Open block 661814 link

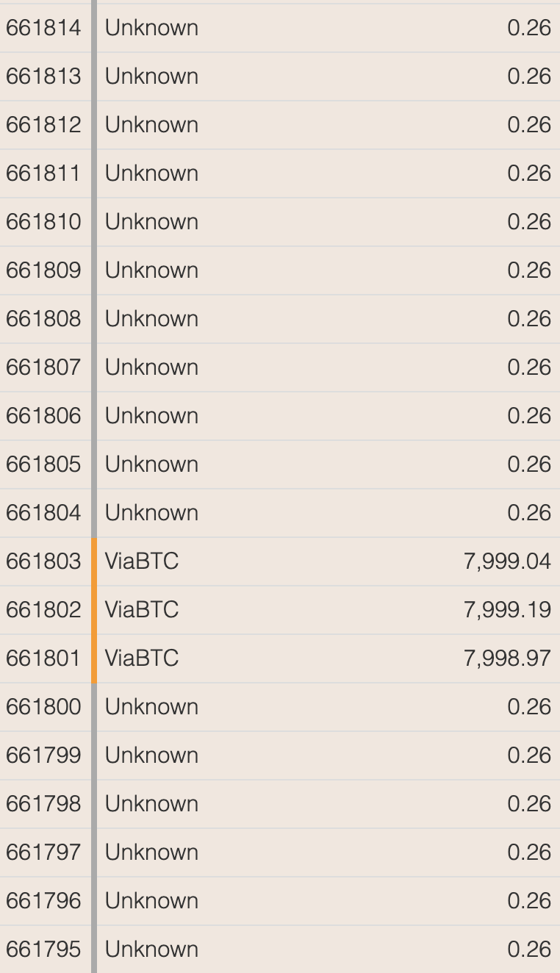[x=43, y=28]
